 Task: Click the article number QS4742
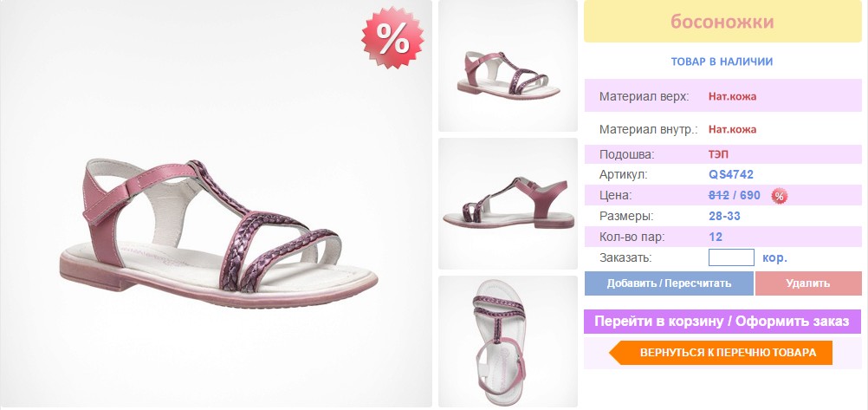[x=731, y=175]
